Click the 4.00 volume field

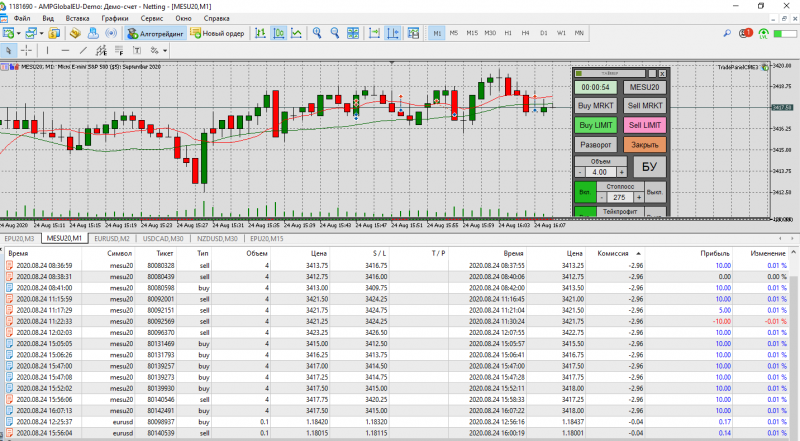pos(601,173)
